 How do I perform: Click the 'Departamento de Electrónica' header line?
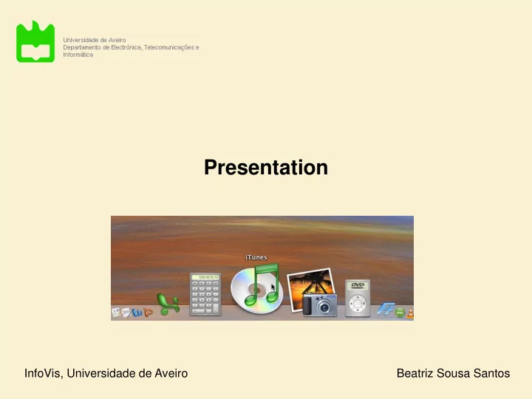131,47
